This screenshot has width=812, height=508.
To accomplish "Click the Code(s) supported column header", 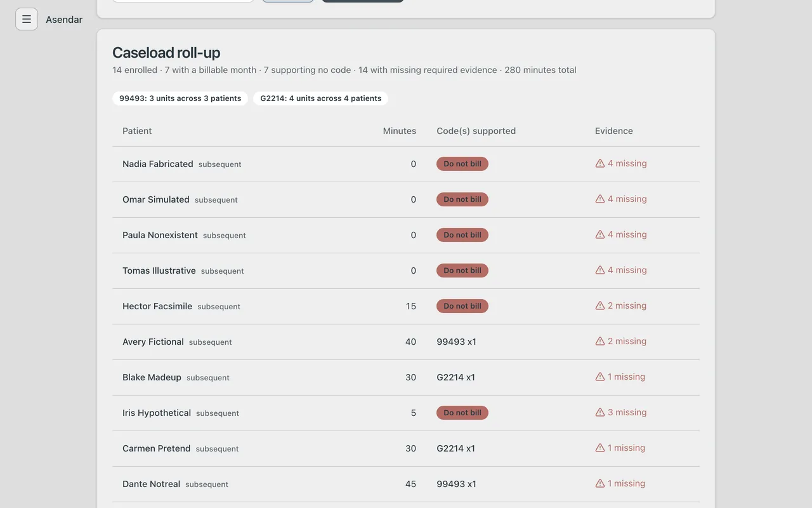I will (x=476, y=131).
